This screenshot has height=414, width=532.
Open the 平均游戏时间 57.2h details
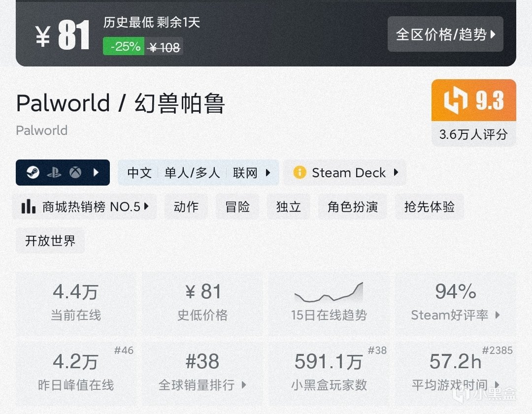tap(456, 373)
